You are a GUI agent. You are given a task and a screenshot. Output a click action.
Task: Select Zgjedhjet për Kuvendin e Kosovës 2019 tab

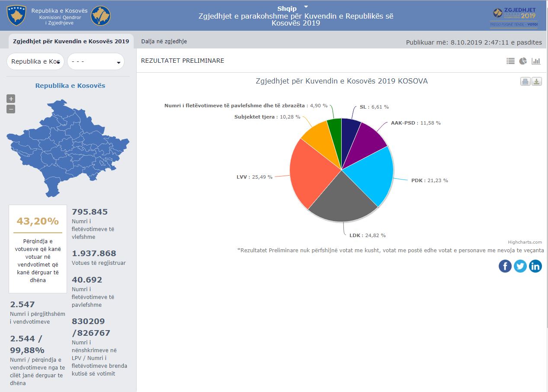click(x=71, y=42)
